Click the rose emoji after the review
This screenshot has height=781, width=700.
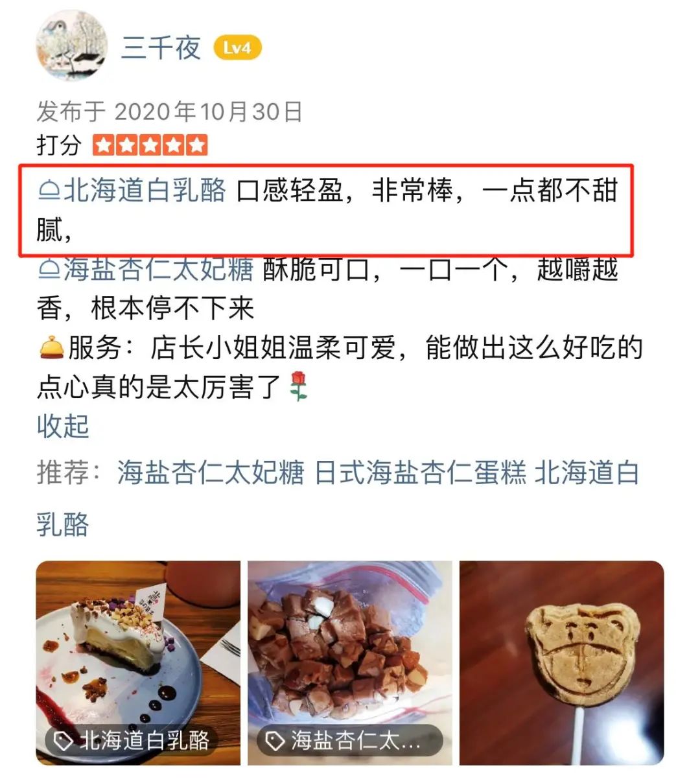298,386
